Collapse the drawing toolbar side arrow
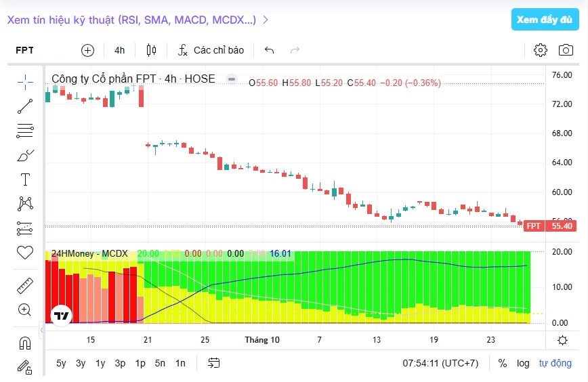The width and height of the screenshot is (588, 382). [x=41, y=330]
